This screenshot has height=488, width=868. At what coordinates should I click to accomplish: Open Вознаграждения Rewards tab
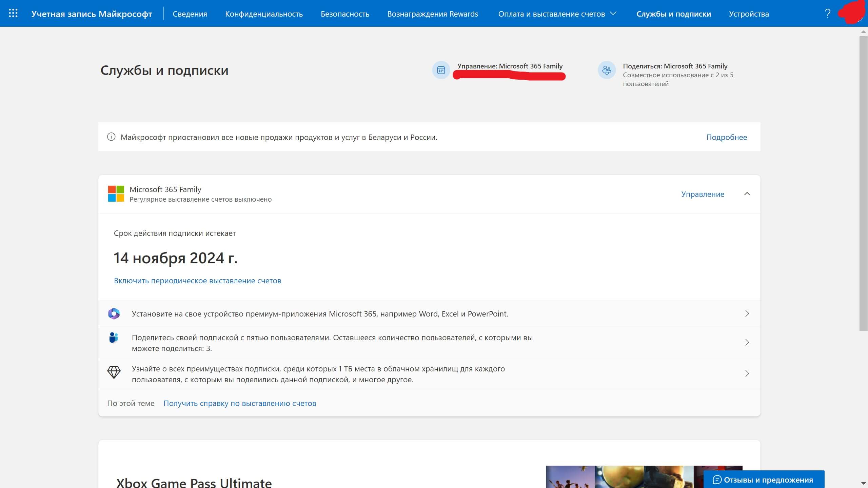(x=433, y=14)
